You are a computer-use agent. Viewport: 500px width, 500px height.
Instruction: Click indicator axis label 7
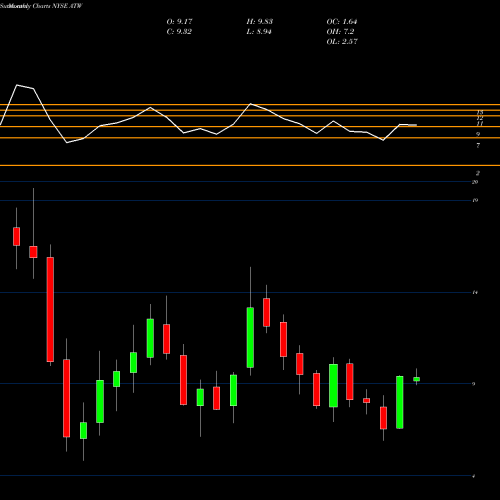[478, 146]
